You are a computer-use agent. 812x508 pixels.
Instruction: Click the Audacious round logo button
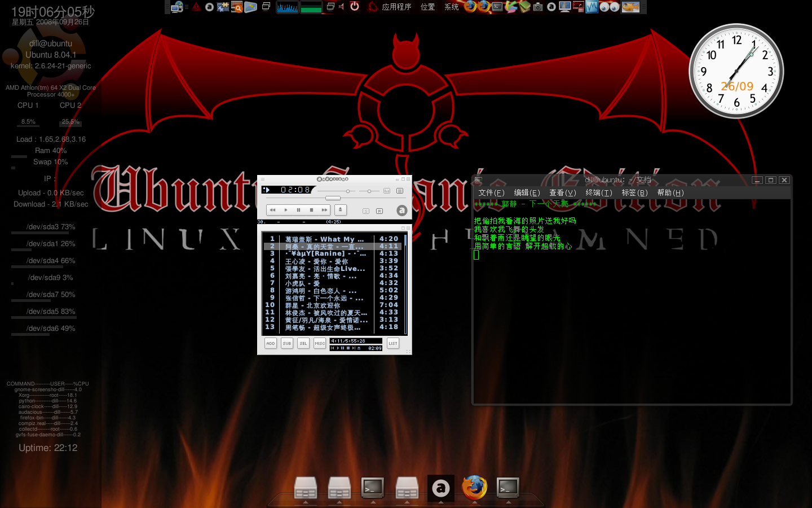[x=401, y=211]
